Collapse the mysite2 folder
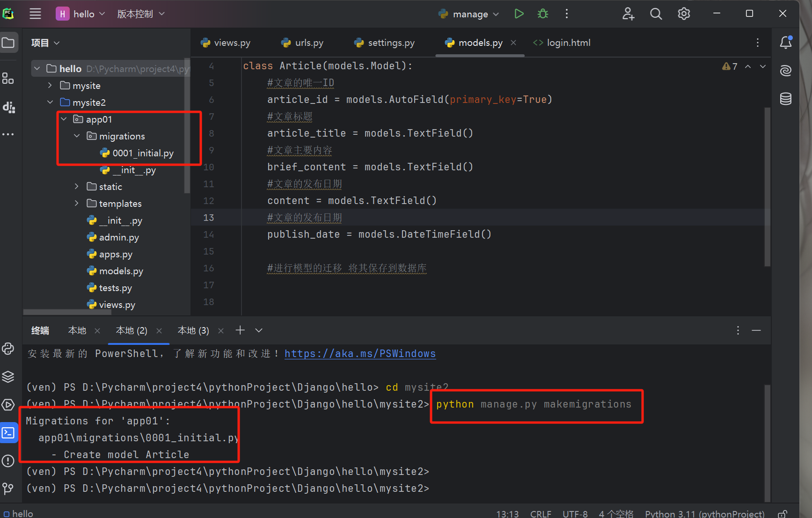812x518 pixels. [50, 102]
